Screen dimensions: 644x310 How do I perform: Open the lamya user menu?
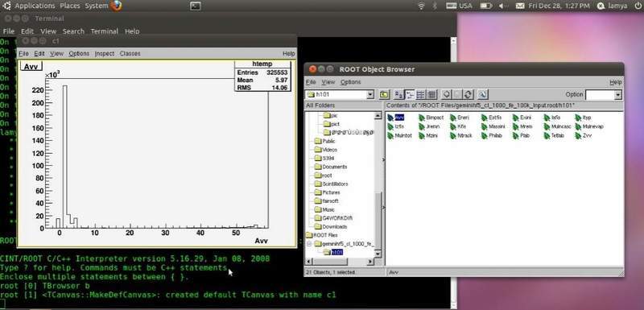[612, 6]
